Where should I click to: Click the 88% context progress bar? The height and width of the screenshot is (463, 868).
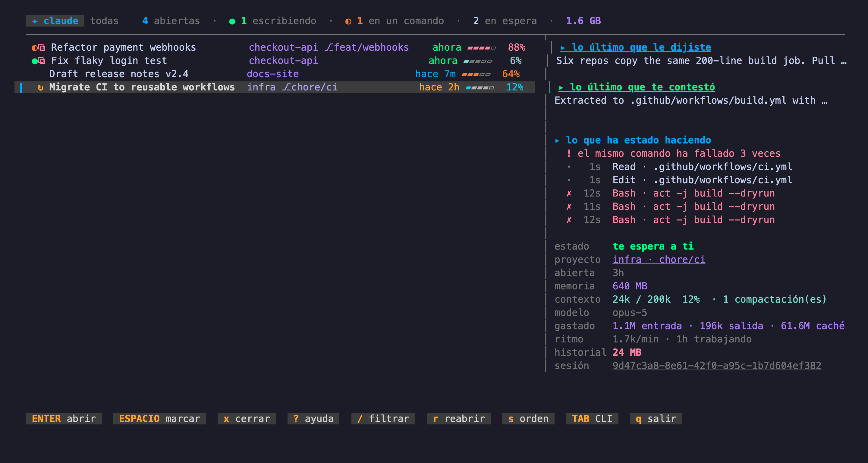[x=482, y=48]
